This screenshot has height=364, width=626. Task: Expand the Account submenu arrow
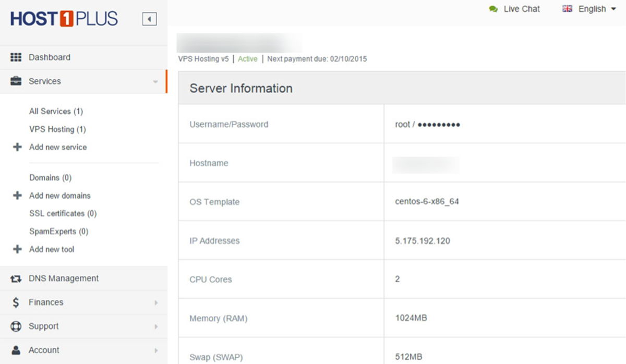click(156, 350)
